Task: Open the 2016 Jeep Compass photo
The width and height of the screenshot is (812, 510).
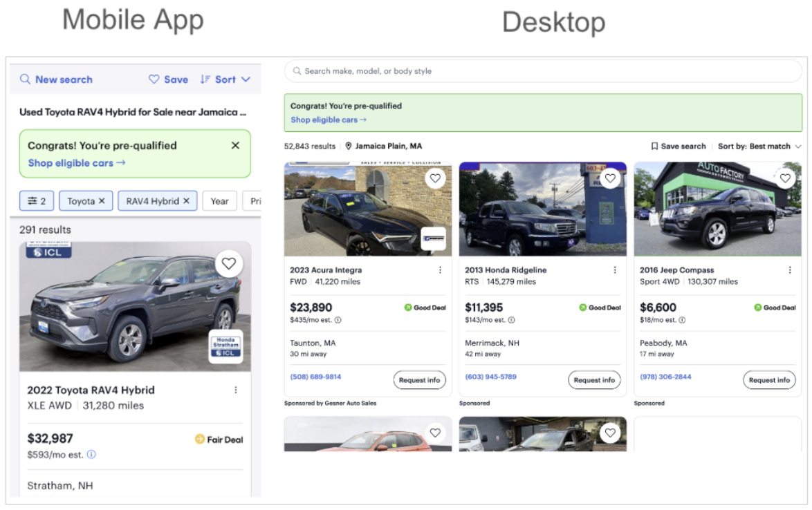Action: 718,209
